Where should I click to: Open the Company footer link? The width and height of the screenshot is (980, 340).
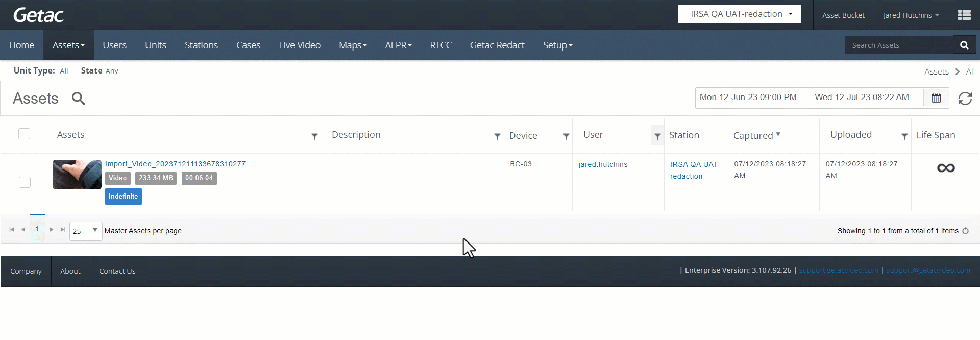coord(26,271)
